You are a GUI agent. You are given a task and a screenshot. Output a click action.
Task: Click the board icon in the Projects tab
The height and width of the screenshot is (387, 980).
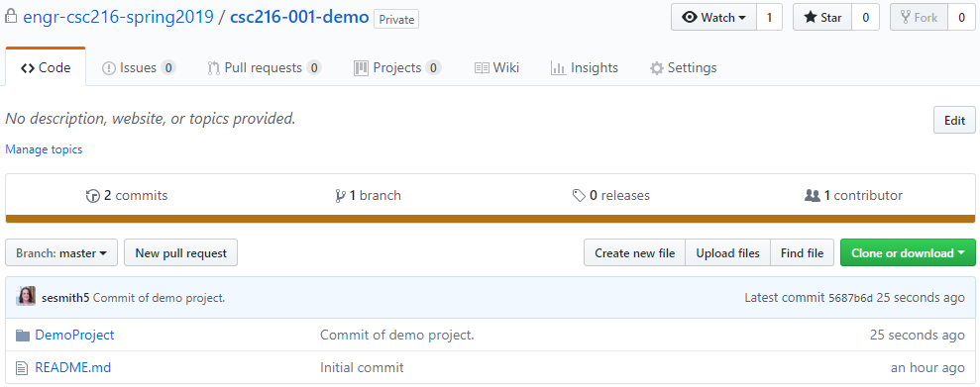[361, 68]
